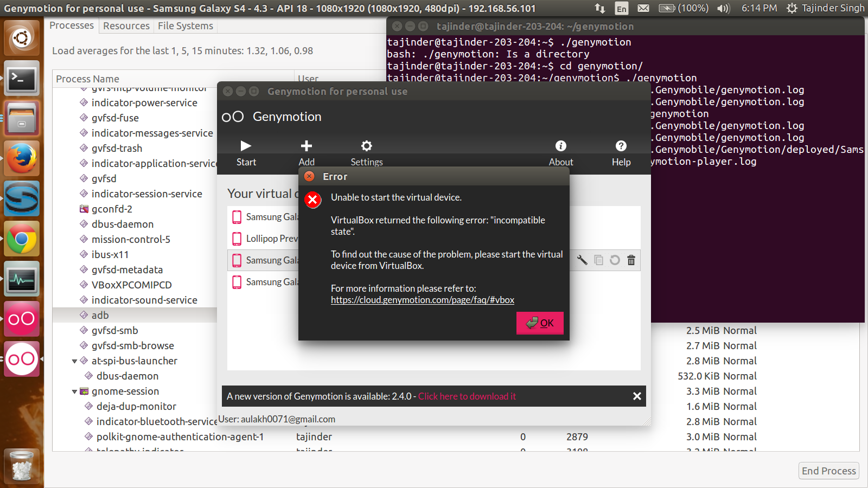This screenshot has width=868, height=488.
Task: Open the Tajinder Singh session menu
Action: click(825, 8)
